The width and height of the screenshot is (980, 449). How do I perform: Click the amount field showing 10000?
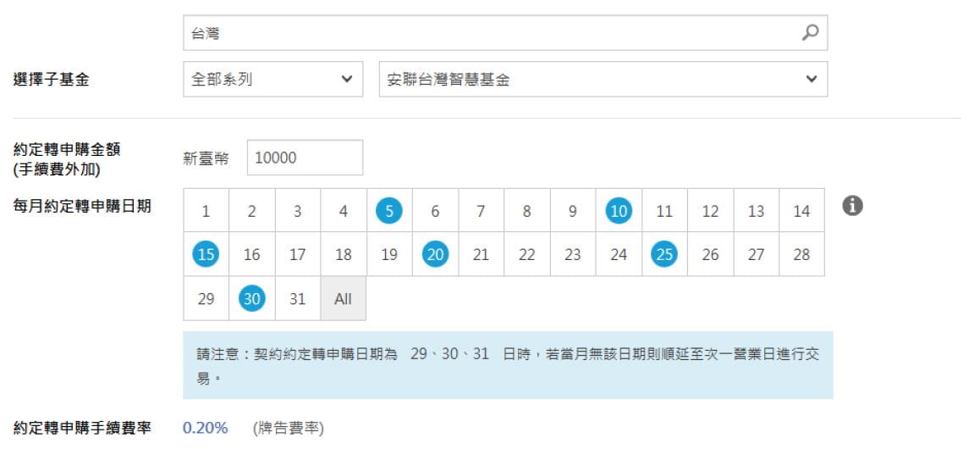click(305, 158)
